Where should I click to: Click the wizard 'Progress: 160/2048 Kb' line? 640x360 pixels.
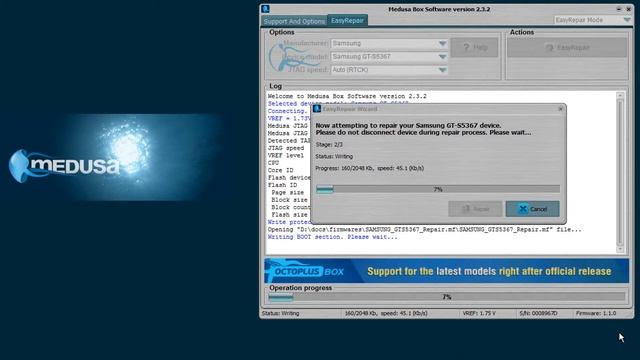(369, 168)
